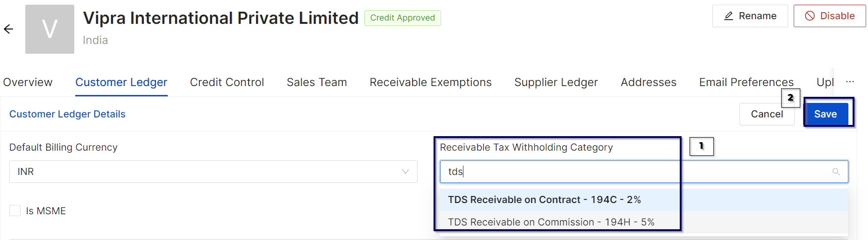Click the blue Save button
The height and width of the screenshot is (240, 868).
825,114
